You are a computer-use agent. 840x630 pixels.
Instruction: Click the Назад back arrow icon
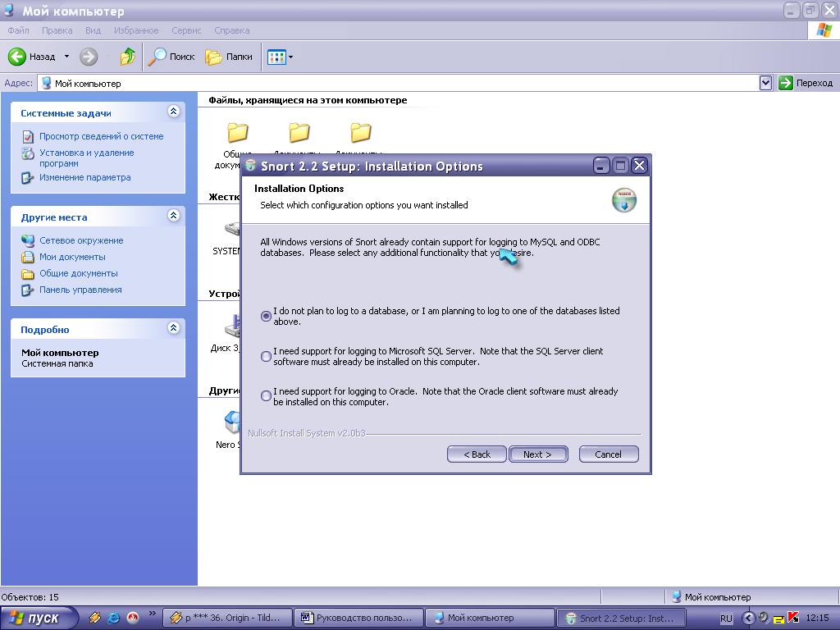point(16,57)
